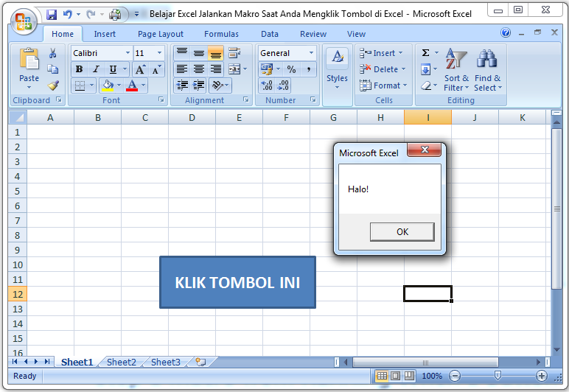Open the Format cells dropdown
This screenshot has width=569, height=392.
383,85
